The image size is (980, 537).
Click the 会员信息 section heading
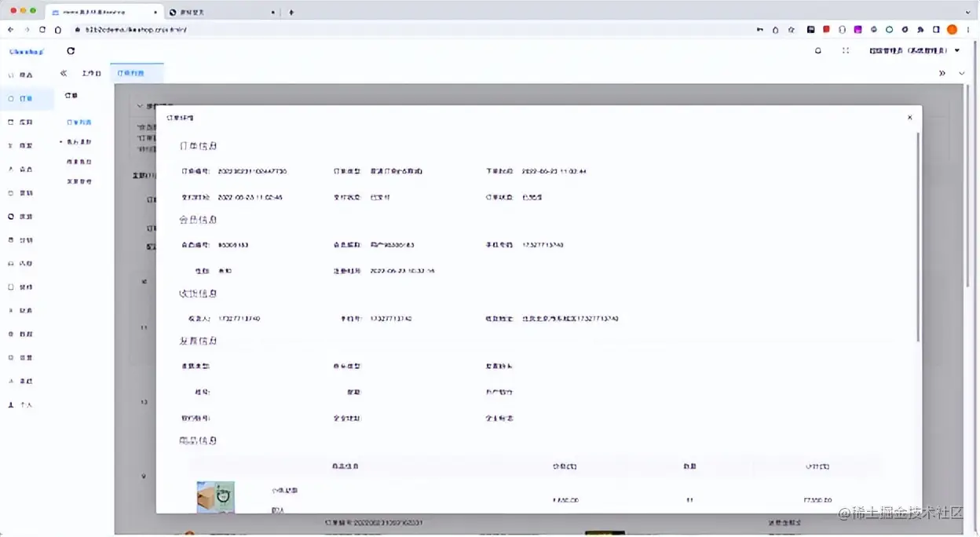point(198,220)
